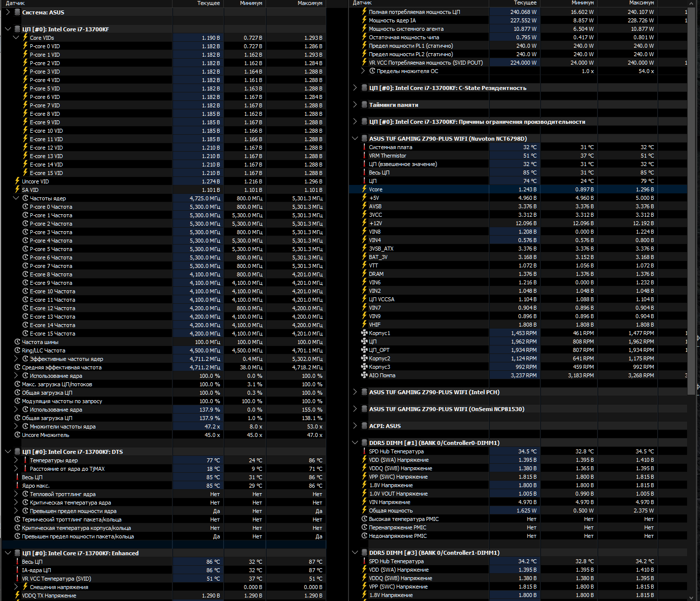The image size is (700, 601).
Task: Click the fan icon beside Корпус3
Action: 364,366
